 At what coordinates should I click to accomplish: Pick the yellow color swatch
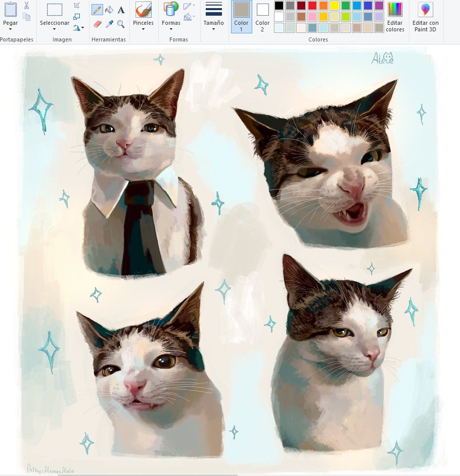click(335, 6)
